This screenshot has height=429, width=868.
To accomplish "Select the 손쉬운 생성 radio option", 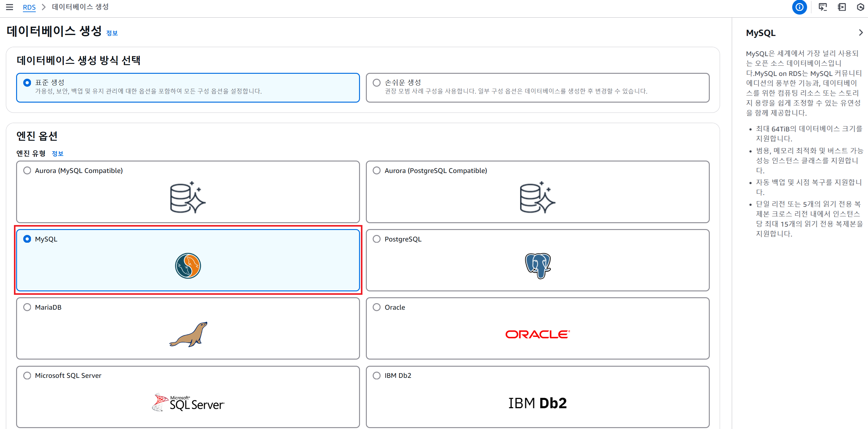I will [x=376, y=83].
